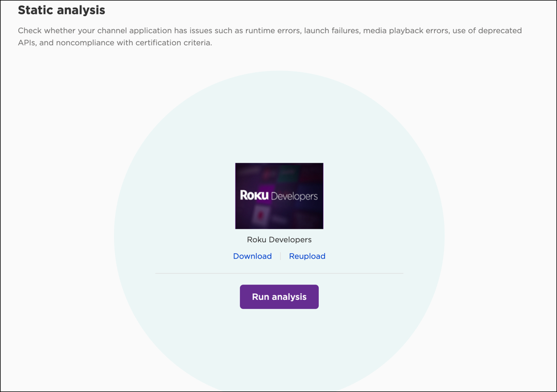Image resolution: width=557 pixels, height=392 pixels.
Task: Activate the Download hyperlink below the thumbnail
Action: [252, 256]
